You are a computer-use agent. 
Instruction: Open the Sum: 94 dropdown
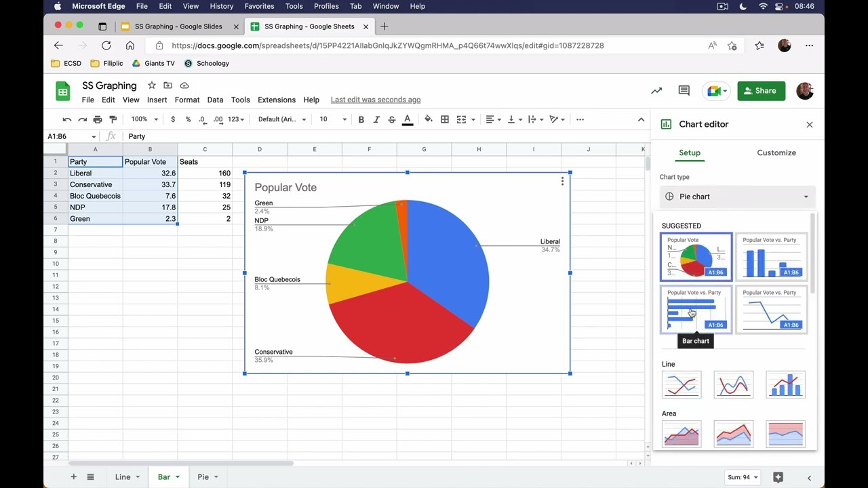click(743, 477)
